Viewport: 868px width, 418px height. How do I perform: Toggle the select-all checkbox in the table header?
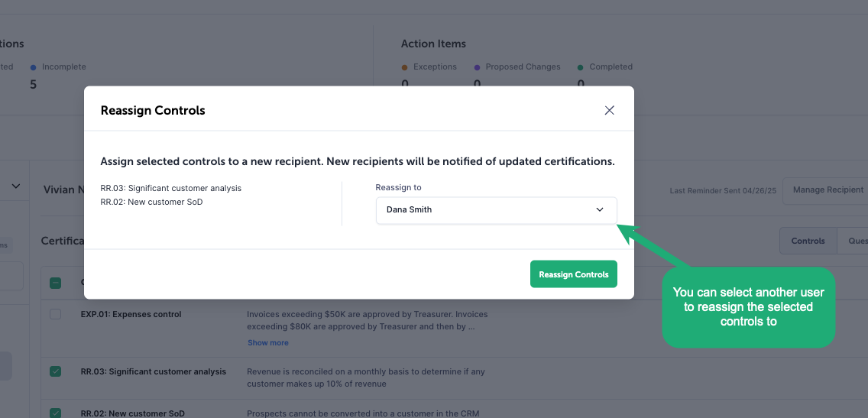[x=56, y=283]
